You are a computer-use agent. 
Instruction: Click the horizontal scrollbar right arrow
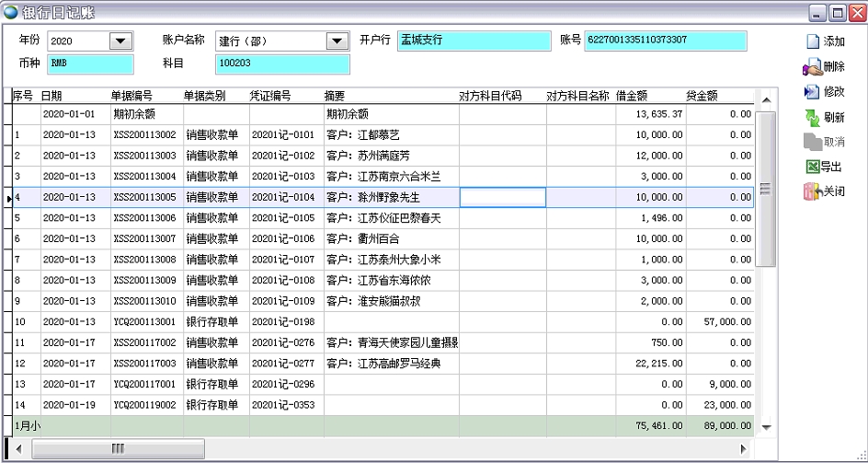(745, 448)
